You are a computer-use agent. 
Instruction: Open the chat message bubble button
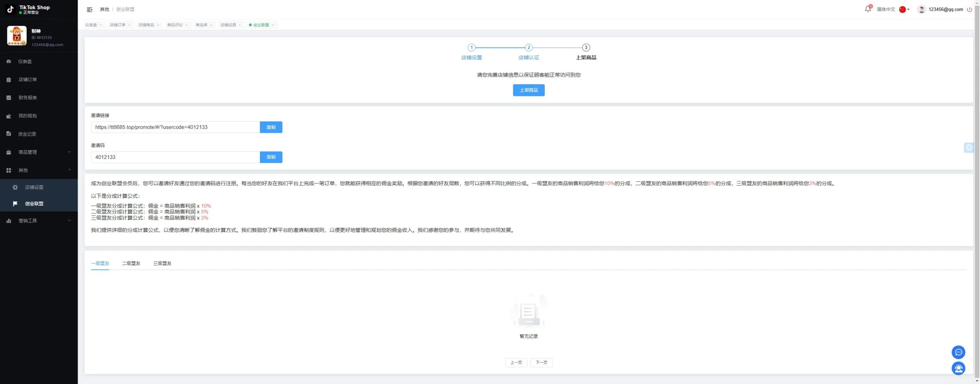pyautogui.click(x=958, y=352)
